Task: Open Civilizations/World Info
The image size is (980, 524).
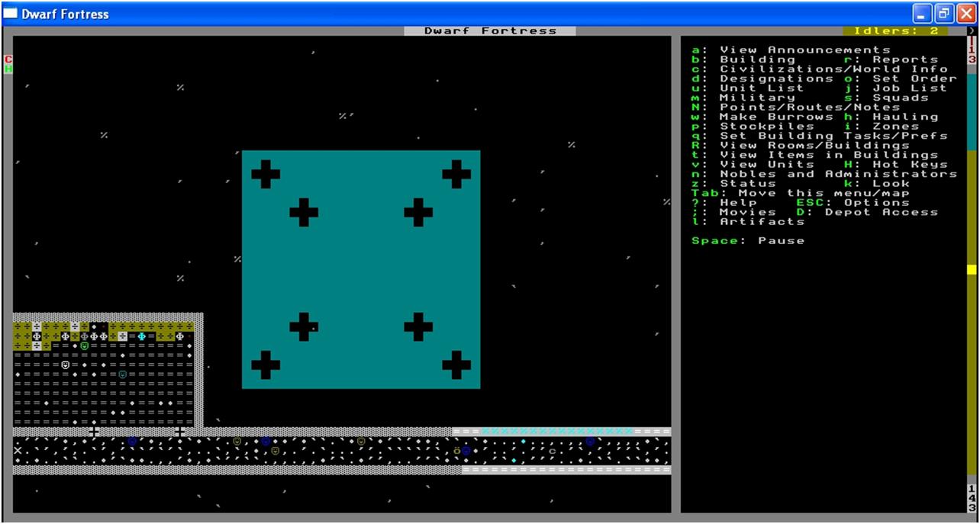Action: [820, 69]
